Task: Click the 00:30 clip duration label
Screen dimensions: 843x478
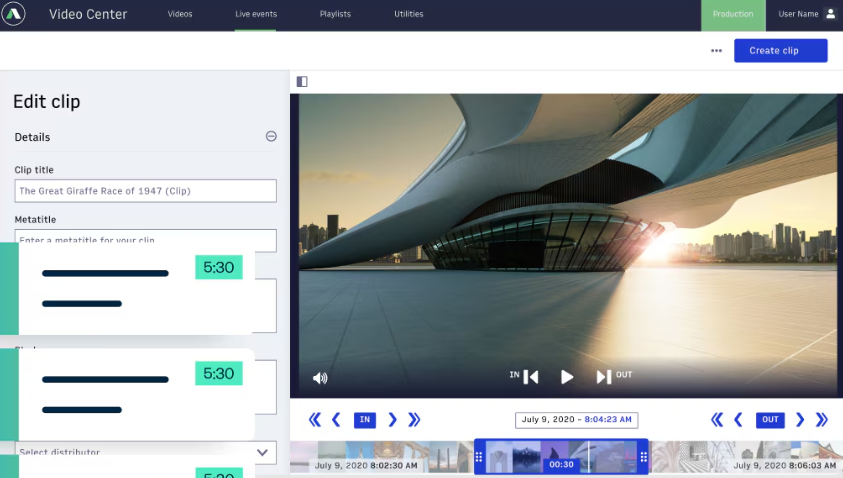Action: point(561,465)
